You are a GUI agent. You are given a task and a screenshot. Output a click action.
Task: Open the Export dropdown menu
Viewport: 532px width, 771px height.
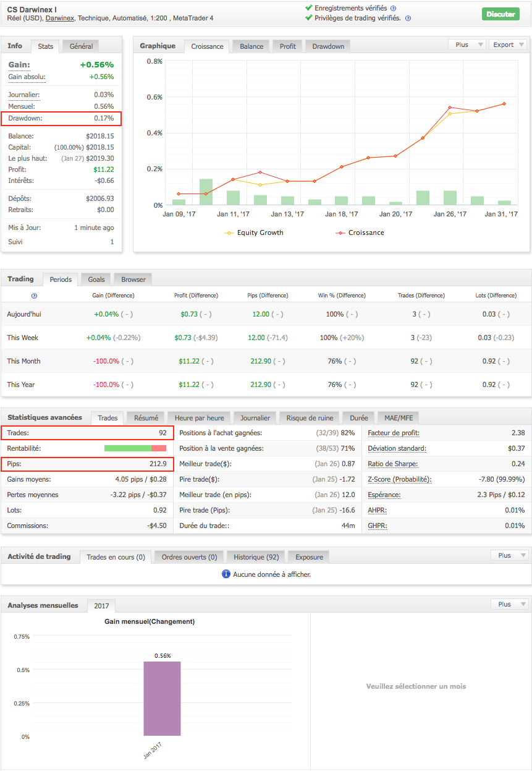tap(507, 45)
